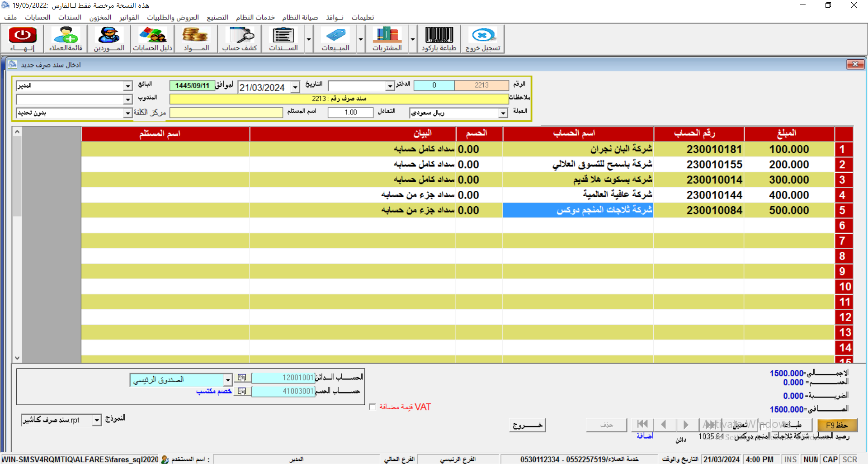Open the السندات menu
The height and width of the screenshot is (464, 868).
pos(70,17)
